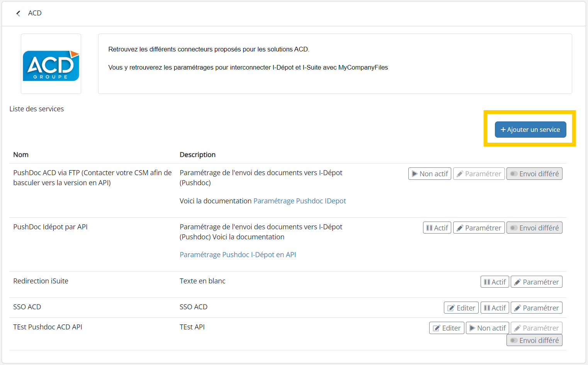Pause the PushDoc Idépot par API service

pos(437,228)
